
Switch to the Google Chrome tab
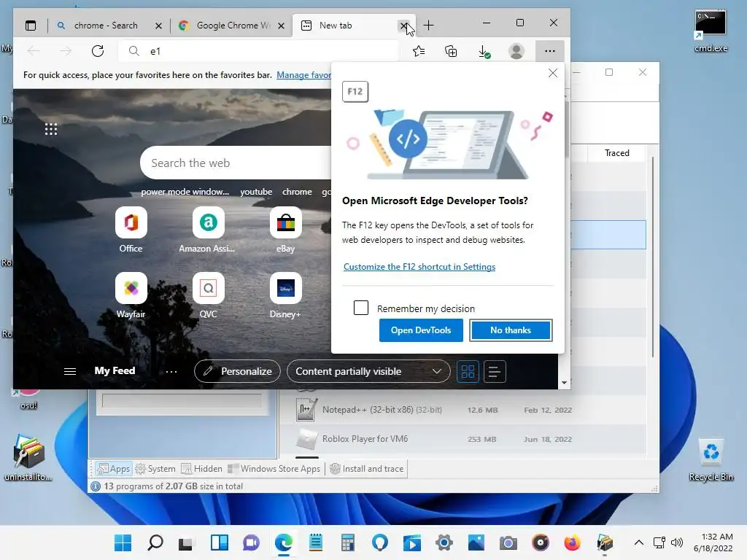pyautogui.click(x=231, y=26)
